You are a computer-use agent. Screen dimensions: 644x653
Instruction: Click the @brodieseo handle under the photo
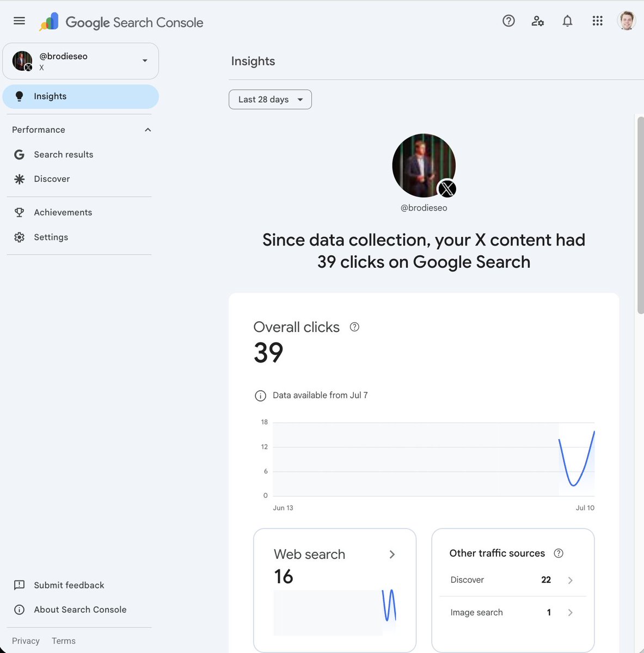tap(424, 208)
